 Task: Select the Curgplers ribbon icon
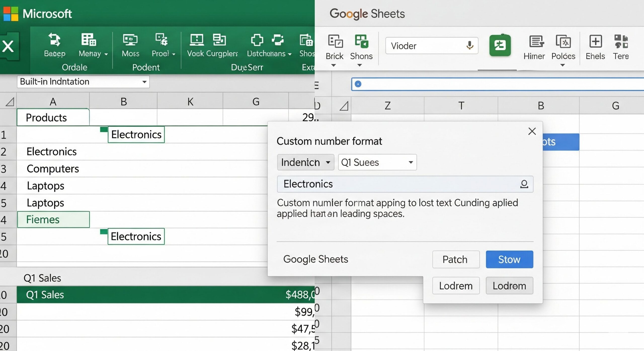tap(219, 40)
